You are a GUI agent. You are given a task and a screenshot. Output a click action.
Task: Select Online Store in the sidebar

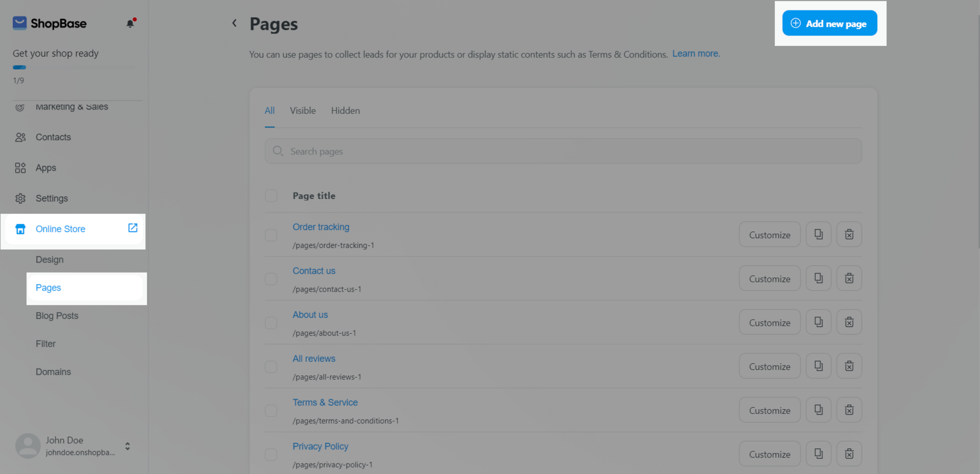(x=73, y=229)
